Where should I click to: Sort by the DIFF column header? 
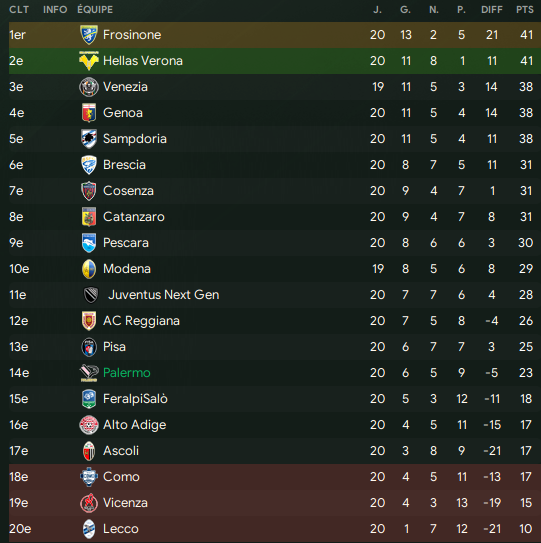(491, 10)
